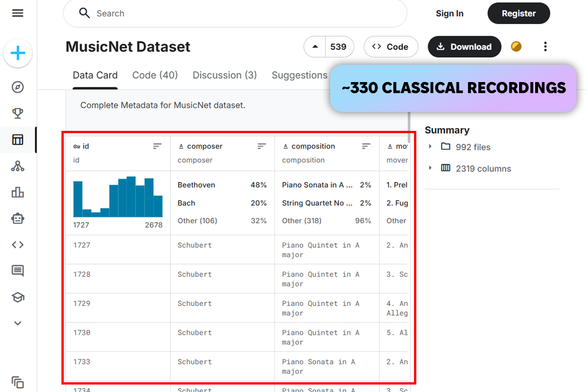Open Competitions trophy icon in sidebar
The image size is (588, 392).
18,113
